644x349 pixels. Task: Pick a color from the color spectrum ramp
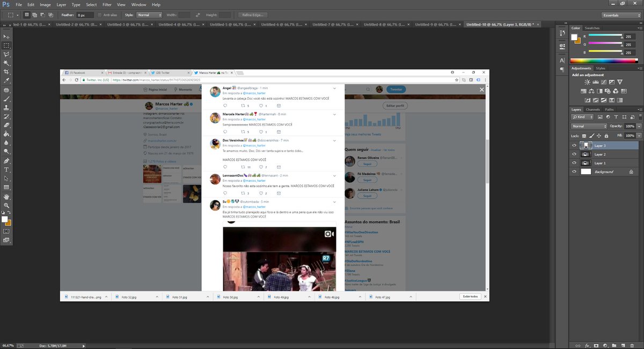tap(605, 61)
